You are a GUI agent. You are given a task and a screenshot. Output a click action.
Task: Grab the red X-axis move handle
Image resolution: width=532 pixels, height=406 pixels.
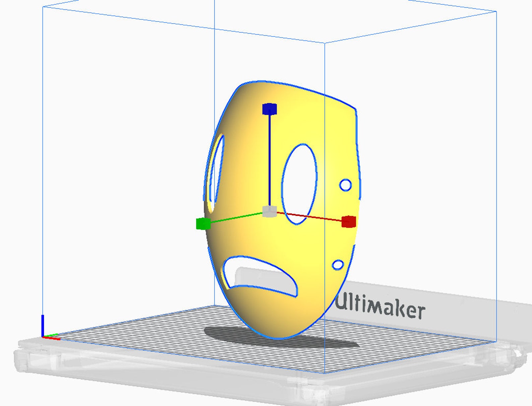coord(348,222)
